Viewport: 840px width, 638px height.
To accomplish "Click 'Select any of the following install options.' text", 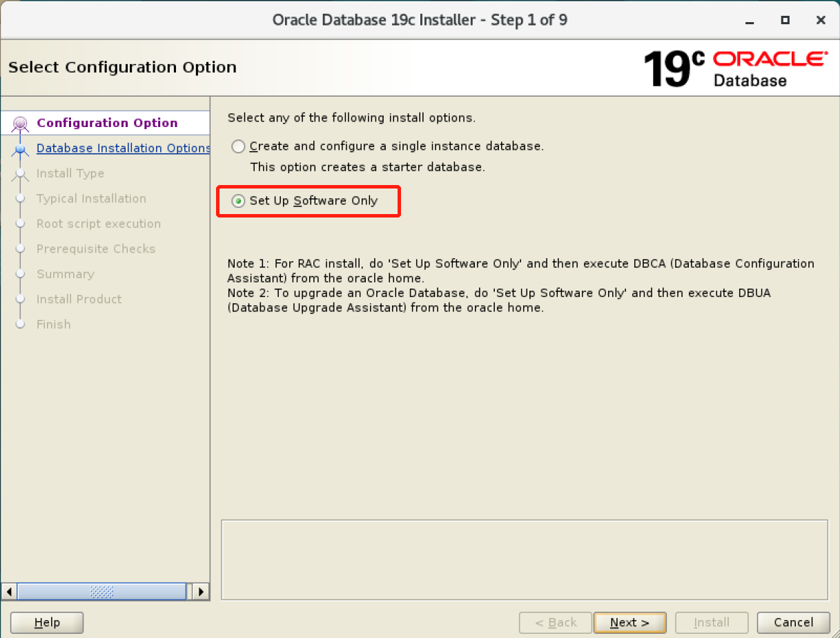I will 351,117.
